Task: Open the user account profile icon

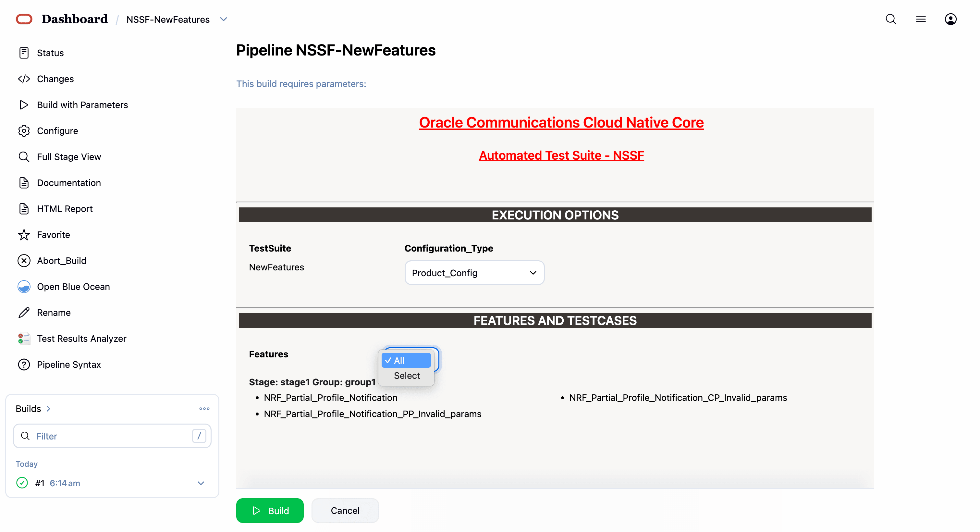Action: 950,19
